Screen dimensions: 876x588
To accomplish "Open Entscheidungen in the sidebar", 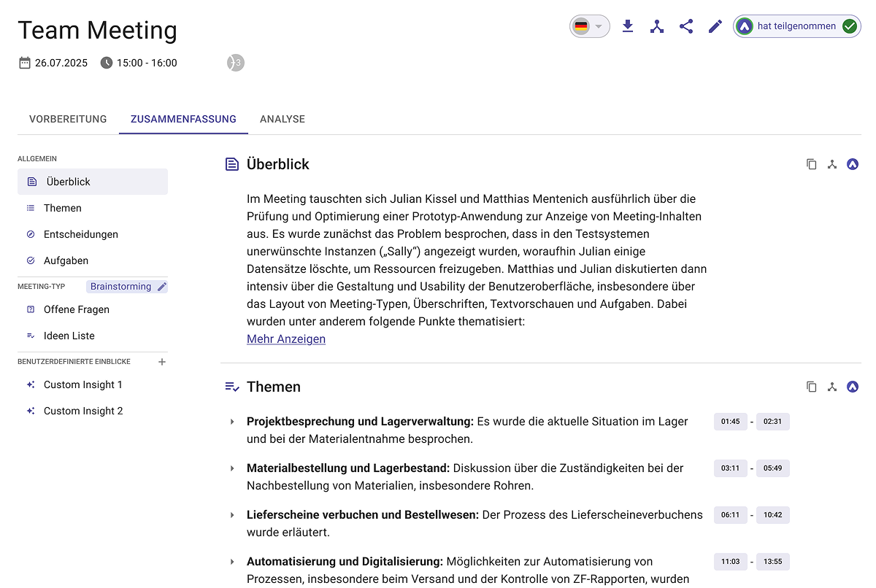I will pyautogui.click(x=80, y=234).
